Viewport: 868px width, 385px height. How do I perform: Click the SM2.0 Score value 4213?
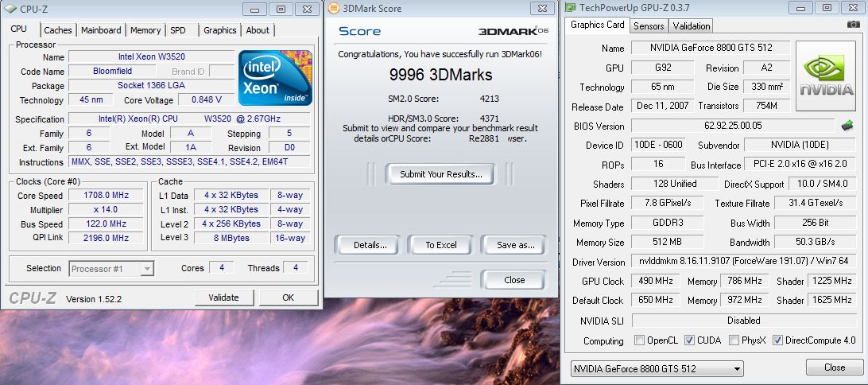490,99
